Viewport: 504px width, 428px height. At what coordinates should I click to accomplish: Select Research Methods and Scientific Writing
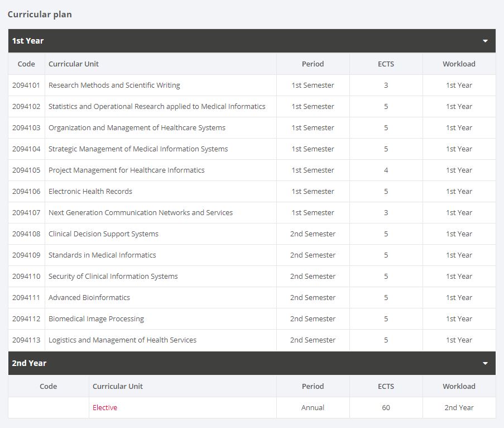[114, 85]
